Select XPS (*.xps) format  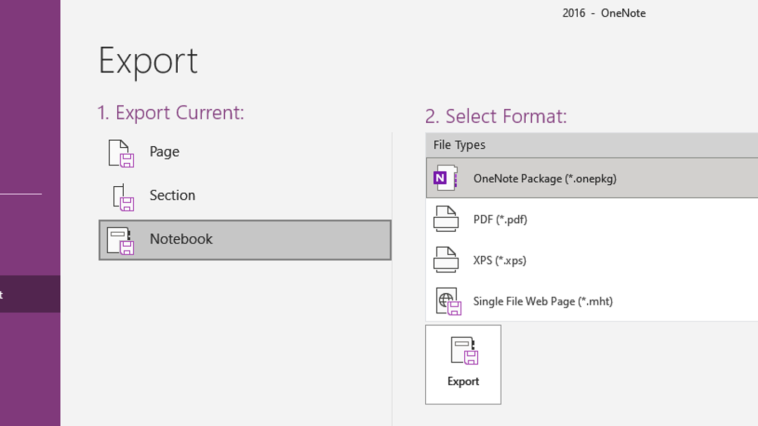pos(592,260)
